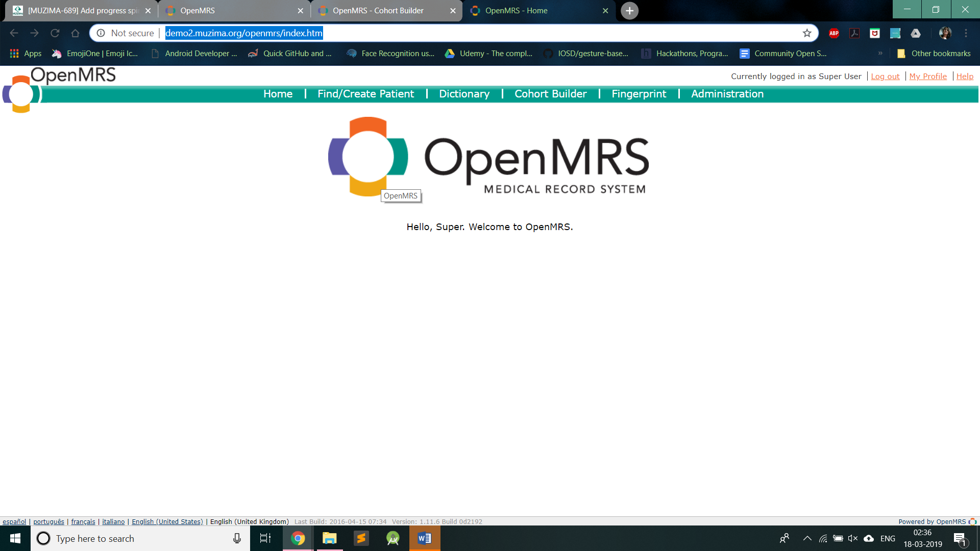980x551 pixels.
Task: Go to Home in the navigation bar
Action: tap(278, 94)
